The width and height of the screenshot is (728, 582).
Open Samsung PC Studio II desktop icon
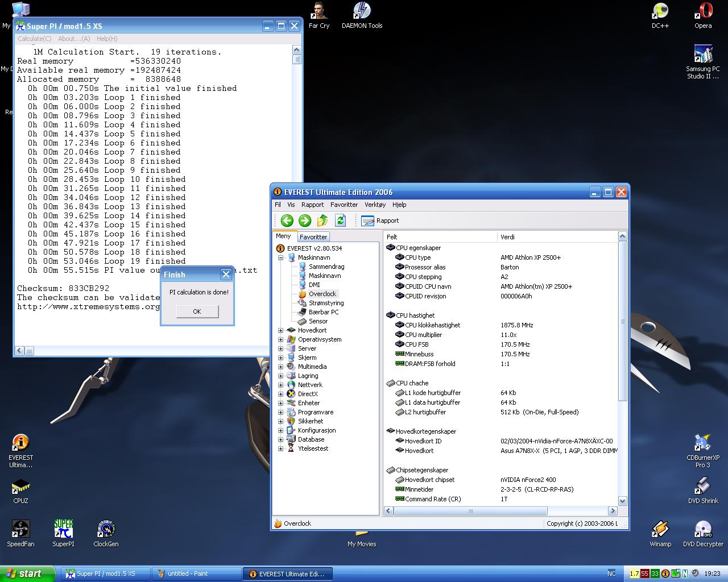click(703, 62)
